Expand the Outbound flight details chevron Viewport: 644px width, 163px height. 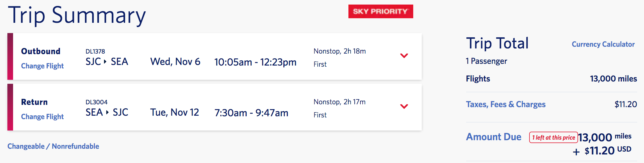tap(404, 56)
